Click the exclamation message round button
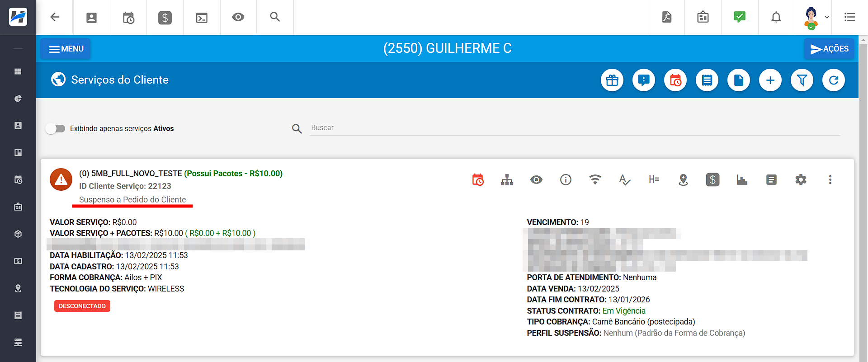 (x=644, y=80)
